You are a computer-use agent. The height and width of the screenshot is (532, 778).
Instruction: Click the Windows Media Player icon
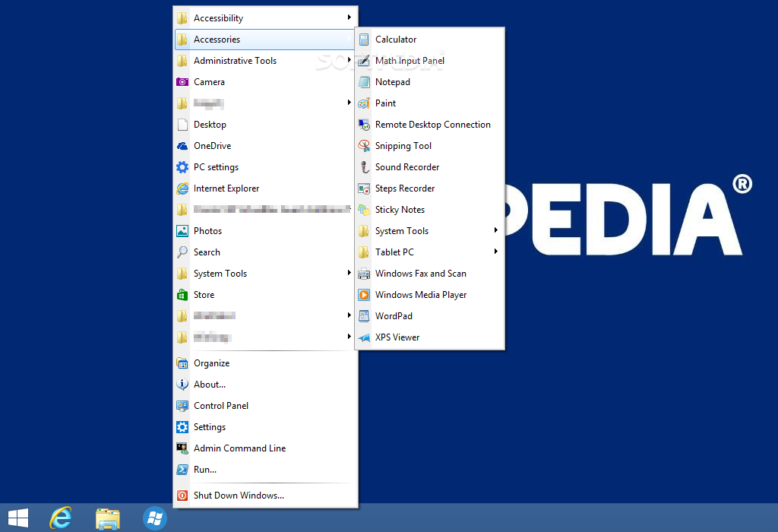[364, 295]
